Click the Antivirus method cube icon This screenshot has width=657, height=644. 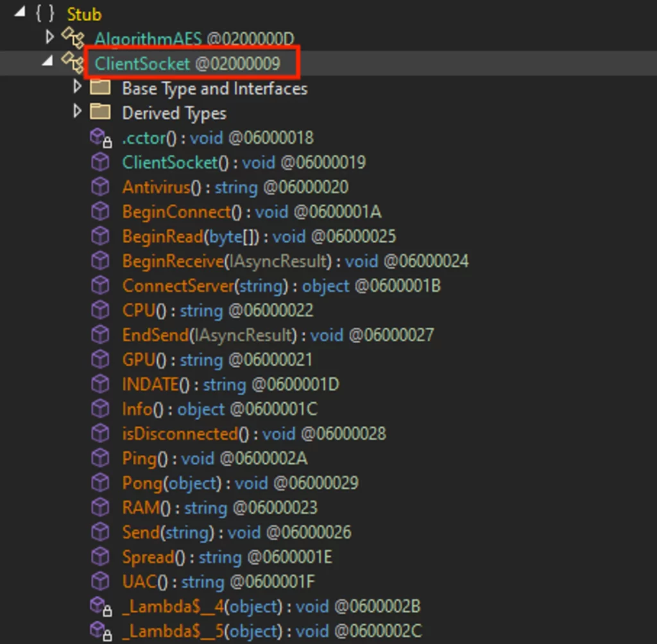pos(99,187)
